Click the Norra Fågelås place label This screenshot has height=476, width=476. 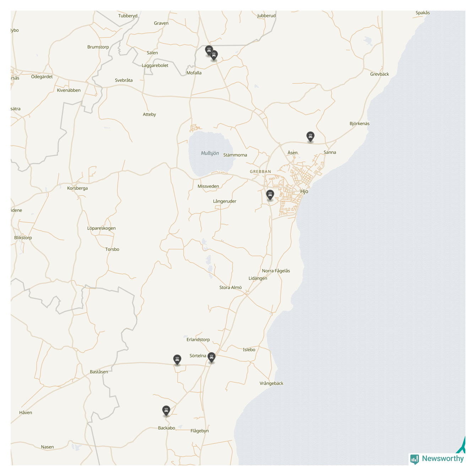276,271
